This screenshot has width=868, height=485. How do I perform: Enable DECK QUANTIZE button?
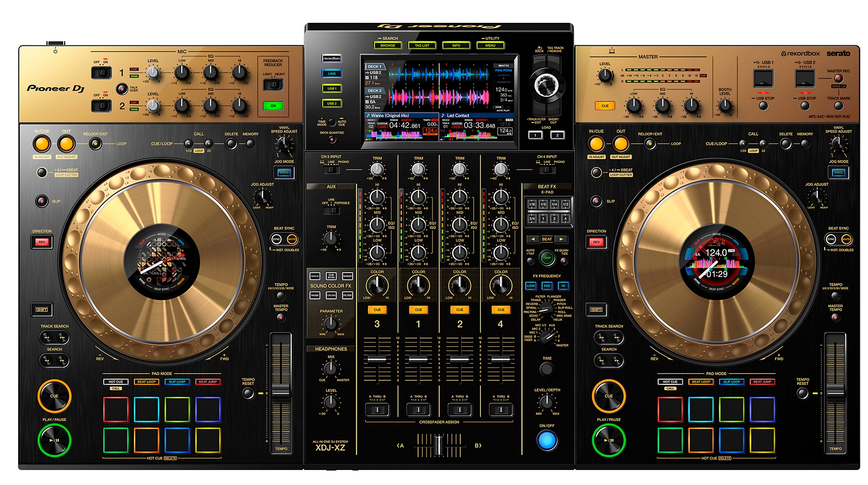click(x=331, y=140)
